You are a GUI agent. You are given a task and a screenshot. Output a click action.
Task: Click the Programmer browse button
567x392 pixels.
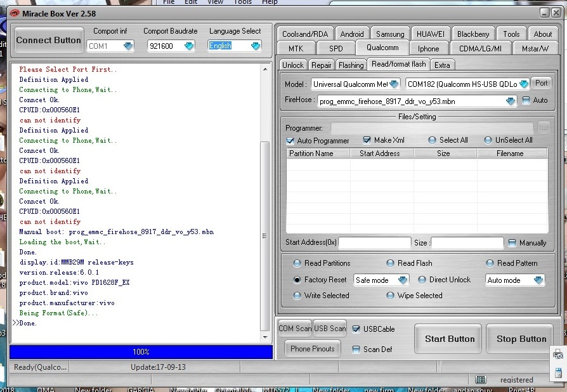544,127
